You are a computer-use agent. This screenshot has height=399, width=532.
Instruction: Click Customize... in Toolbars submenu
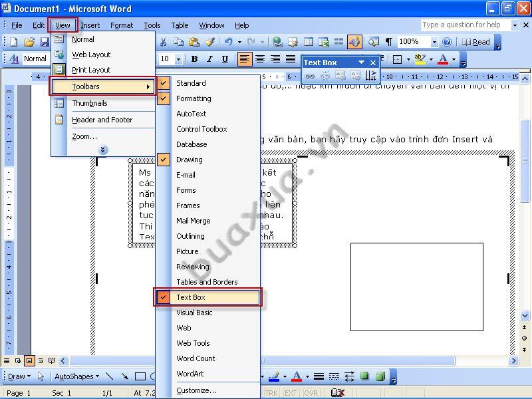pos(208,390)
